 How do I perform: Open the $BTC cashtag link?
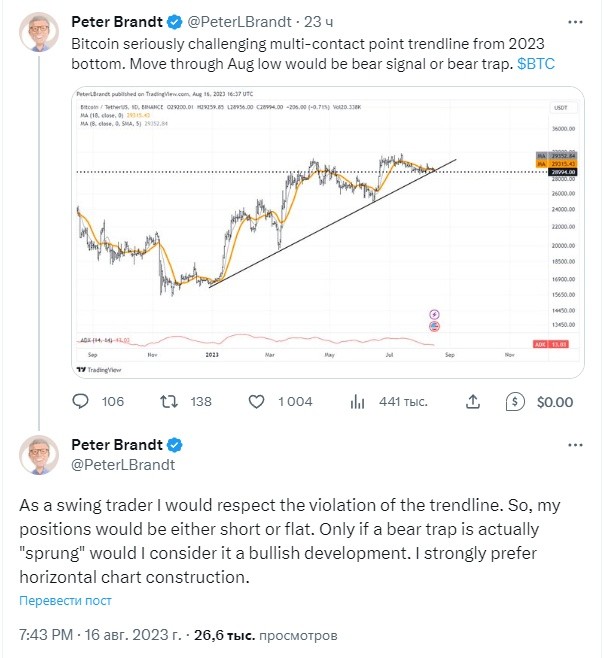tap(536, 64)
